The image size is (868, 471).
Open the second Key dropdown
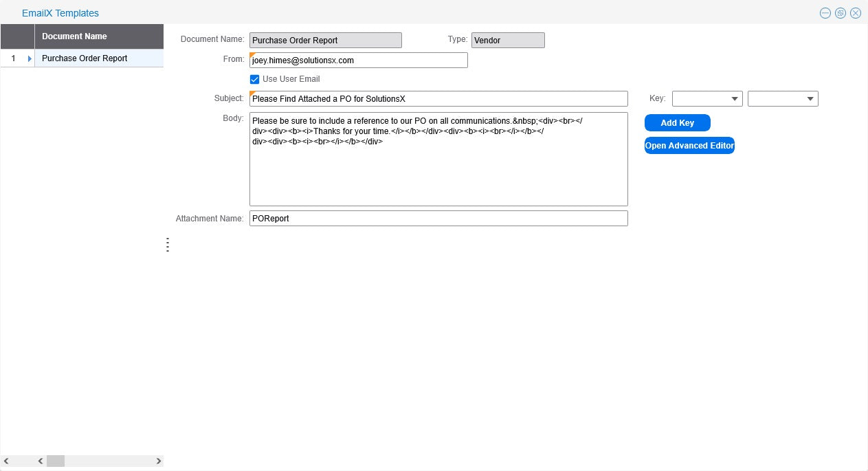tap(783, 99)
